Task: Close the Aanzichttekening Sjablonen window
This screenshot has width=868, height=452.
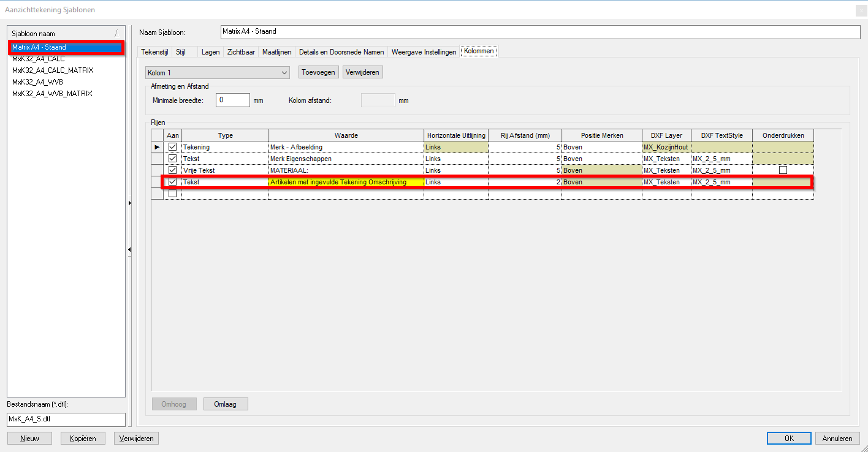Action: click(861, 10)
